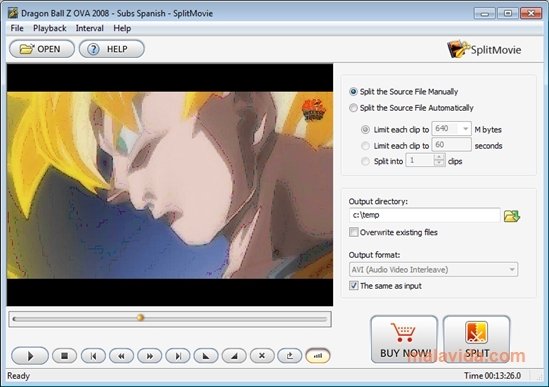Viewport: 549px width, 387px height.
Task: Click the video preview area
Action: coord(170,185)
